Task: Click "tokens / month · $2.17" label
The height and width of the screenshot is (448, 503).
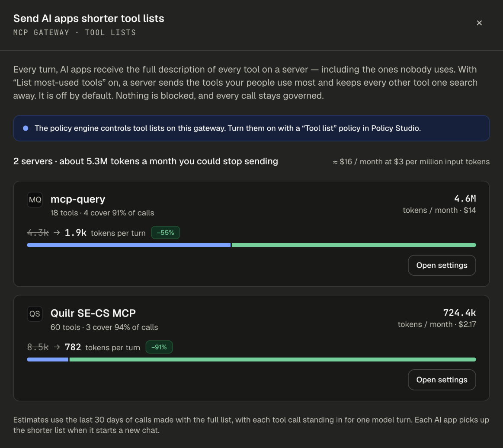Action: (437, 324)
